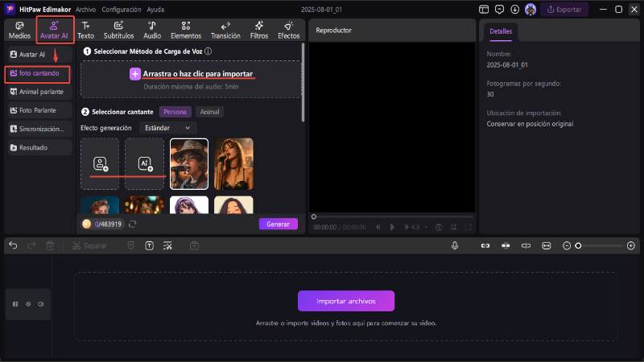The width and height of the screenshot is (644, 362).
Task: Click Conservar en posición original value
Action: tap(530, 124)
